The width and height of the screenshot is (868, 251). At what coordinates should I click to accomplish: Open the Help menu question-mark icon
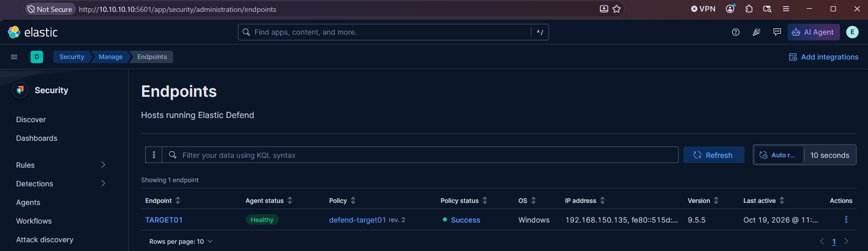[735, 32]
